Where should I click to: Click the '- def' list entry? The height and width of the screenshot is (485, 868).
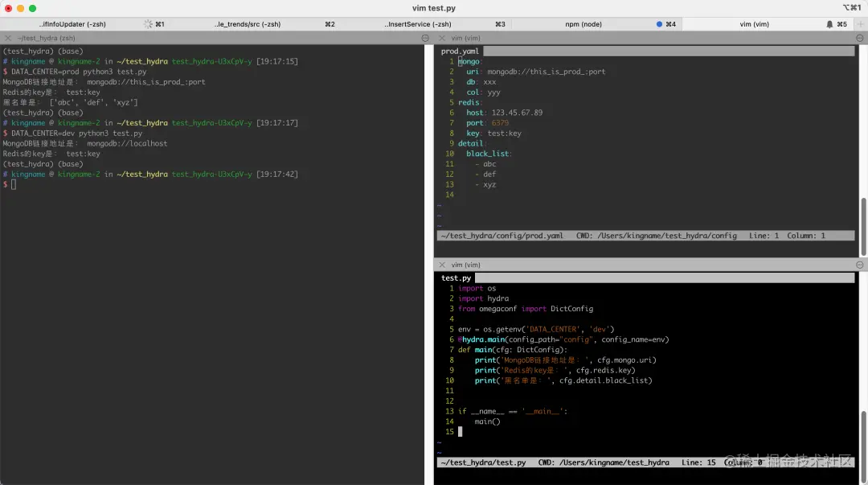[x=485, y=174]
